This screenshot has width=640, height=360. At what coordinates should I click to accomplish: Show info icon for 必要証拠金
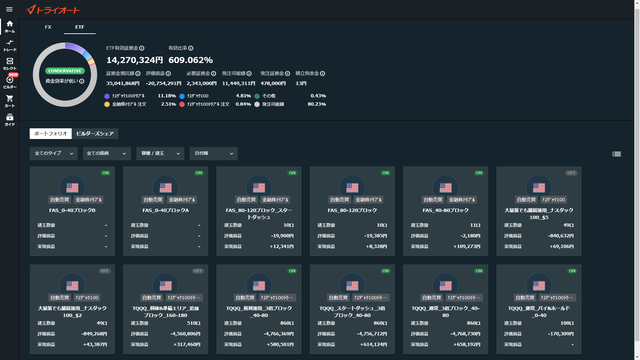pos(213,73)
